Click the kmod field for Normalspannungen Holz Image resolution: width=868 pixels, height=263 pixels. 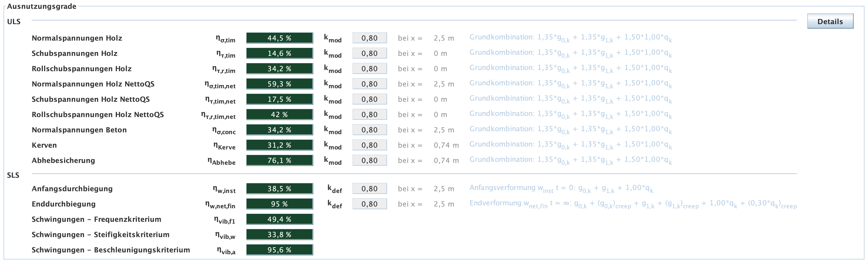[369, 38]
